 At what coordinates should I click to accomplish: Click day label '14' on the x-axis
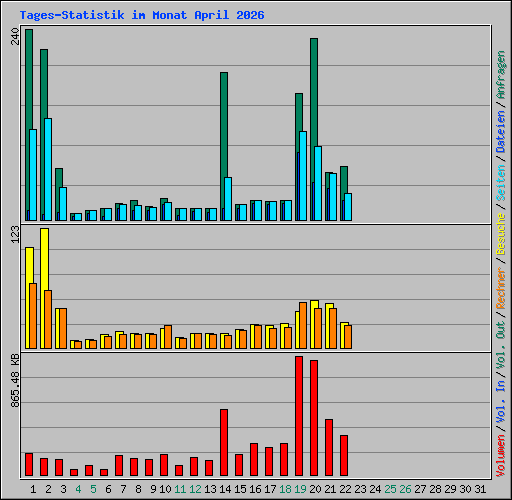[225, 489]
